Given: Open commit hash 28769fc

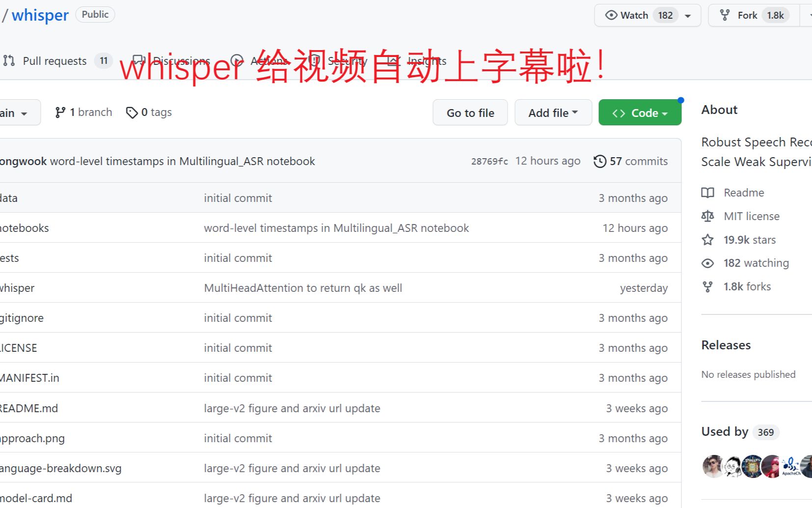Looking at the screenshot, I should 489,161.
